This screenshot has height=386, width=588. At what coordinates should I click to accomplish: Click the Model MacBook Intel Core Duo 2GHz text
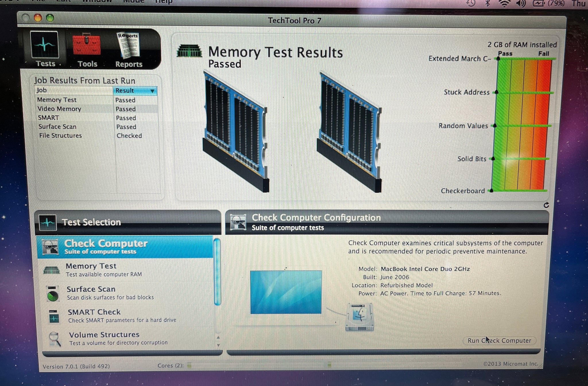click(x=414, y=269)
